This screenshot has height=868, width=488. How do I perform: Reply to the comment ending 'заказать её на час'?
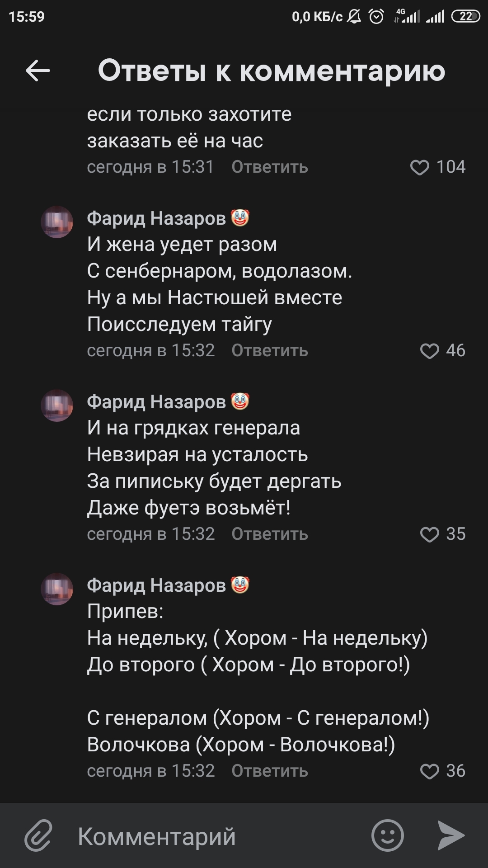[x=270, y=167]
